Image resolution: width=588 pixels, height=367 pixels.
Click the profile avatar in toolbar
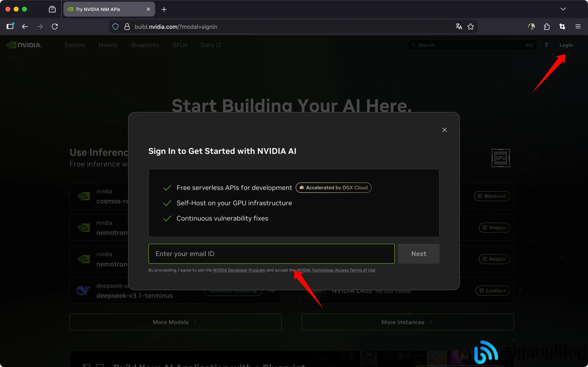point(531,27)
